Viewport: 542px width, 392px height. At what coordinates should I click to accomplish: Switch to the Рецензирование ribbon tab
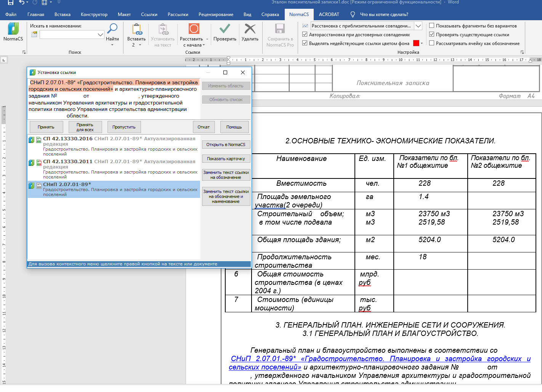[216, 14]
